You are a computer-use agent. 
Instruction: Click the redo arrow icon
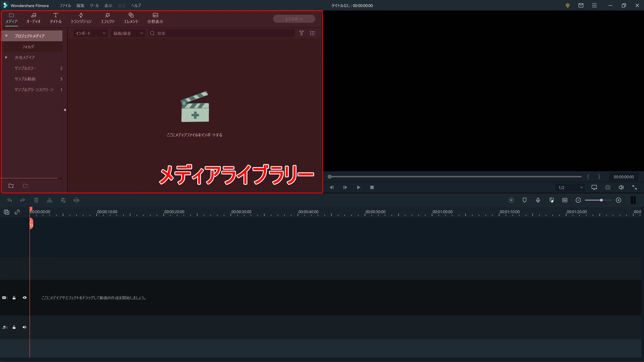pyautogui.click(x=23, y=200)
